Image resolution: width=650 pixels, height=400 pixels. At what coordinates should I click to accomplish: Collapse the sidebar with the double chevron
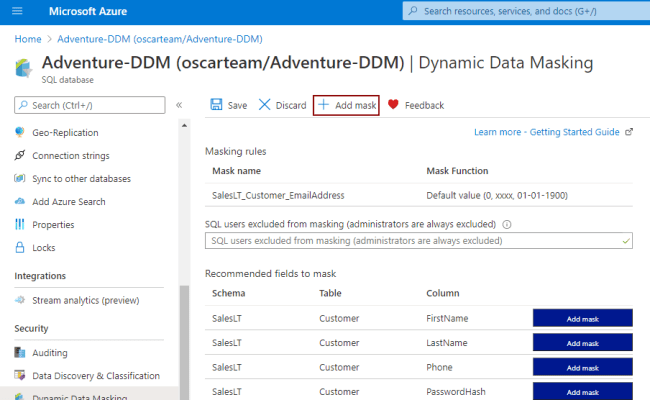[179, 105]
